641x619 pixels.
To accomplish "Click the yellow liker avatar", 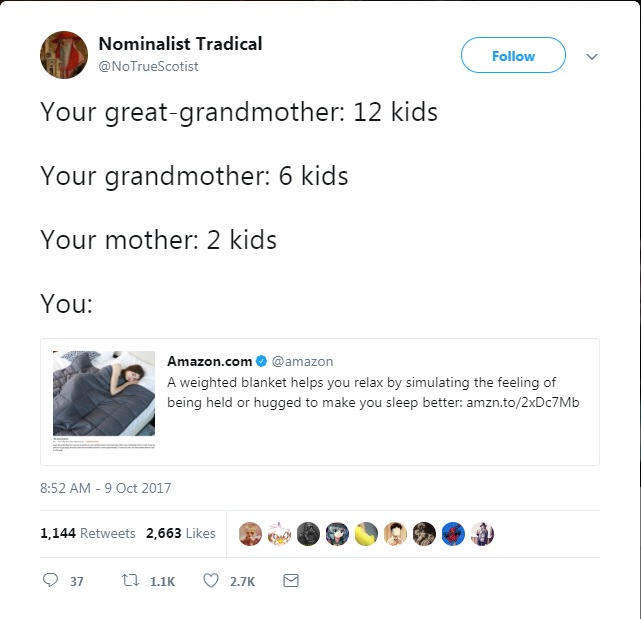I will (366, 534).
